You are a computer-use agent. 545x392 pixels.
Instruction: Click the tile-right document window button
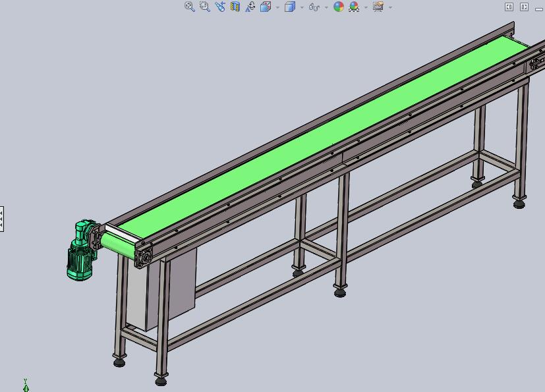pos(524,7)
